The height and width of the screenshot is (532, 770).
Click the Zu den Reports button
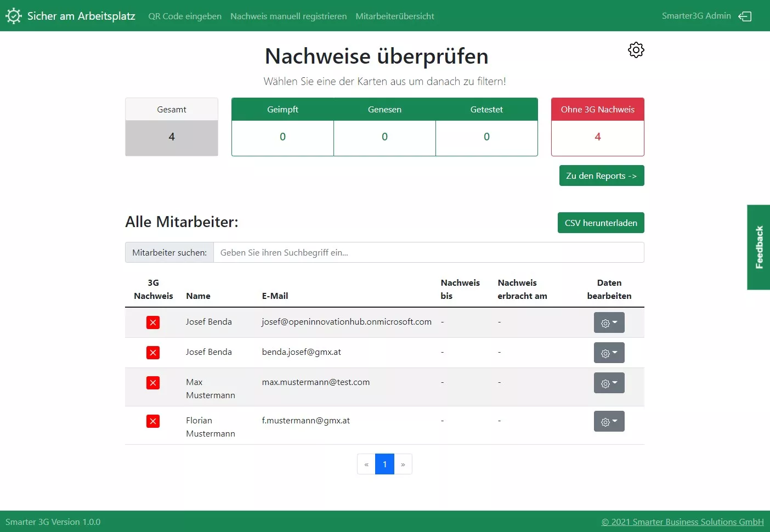[x=602, y=176]
